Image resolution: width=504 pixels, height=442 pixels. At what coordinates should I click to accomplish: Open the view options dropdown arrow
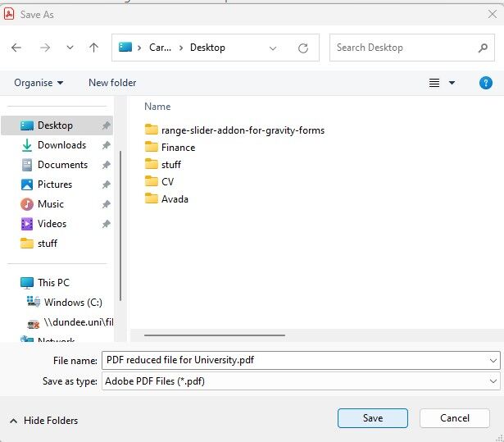coord(452,83)
